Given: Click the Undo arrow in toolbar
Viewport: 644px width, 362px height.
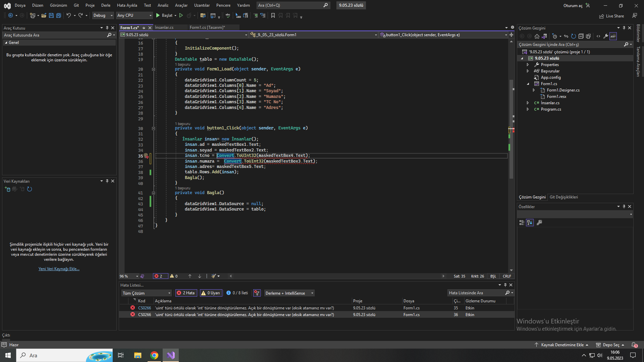Looking at the screenshot, I should click(68, 15).
